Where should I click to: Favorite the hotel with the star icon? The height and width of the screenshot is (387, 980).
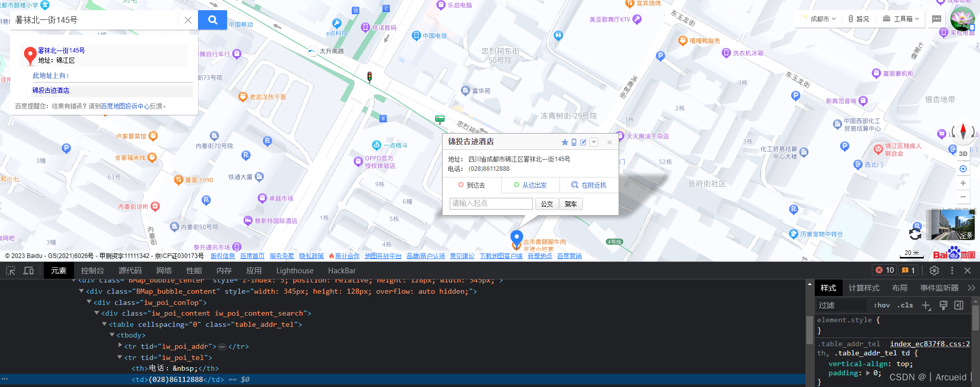tap(565, 142)
